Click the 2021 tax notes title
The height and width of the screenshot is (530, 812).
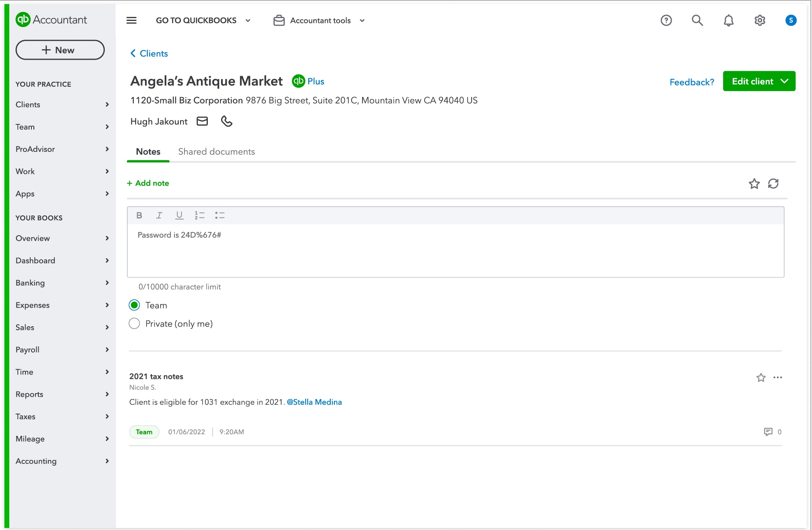pyautogui.click(x=156, y=376)
